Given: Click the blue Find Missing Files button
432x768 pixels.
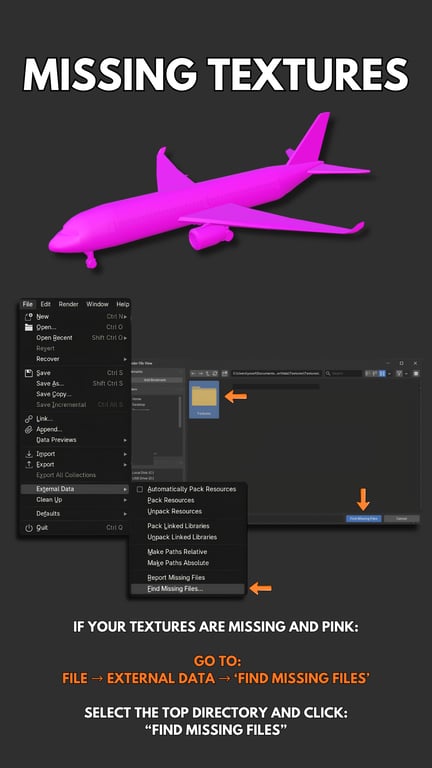Looking at the screenshot, I should point(364,518).
